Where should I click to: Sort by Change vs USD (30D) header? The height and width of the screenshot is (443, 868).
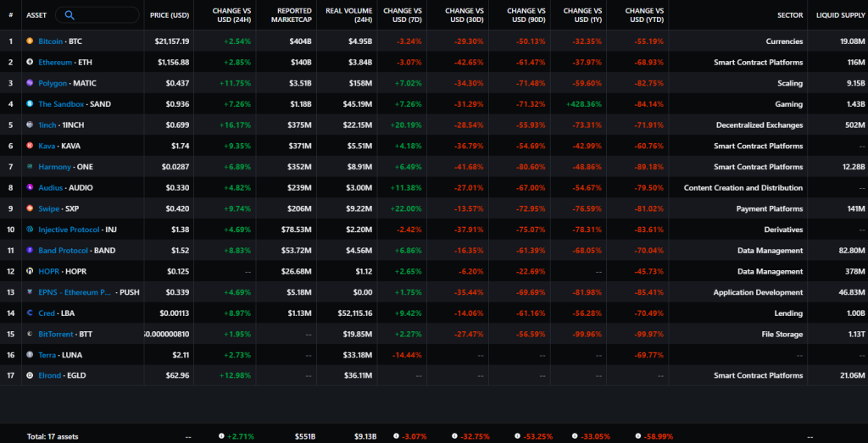[464, 15]
